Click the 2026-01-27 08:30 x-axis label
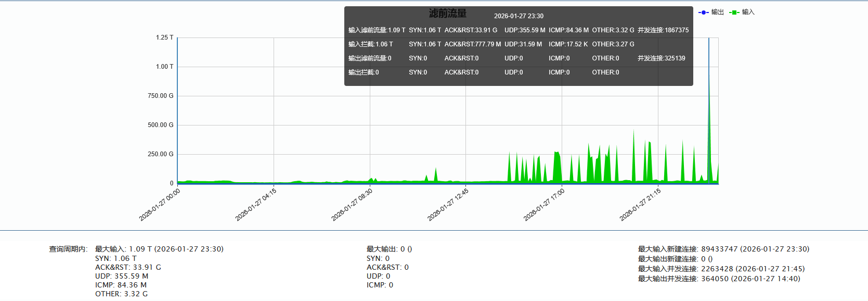This screenshot has width=868, height=301. 352,205
